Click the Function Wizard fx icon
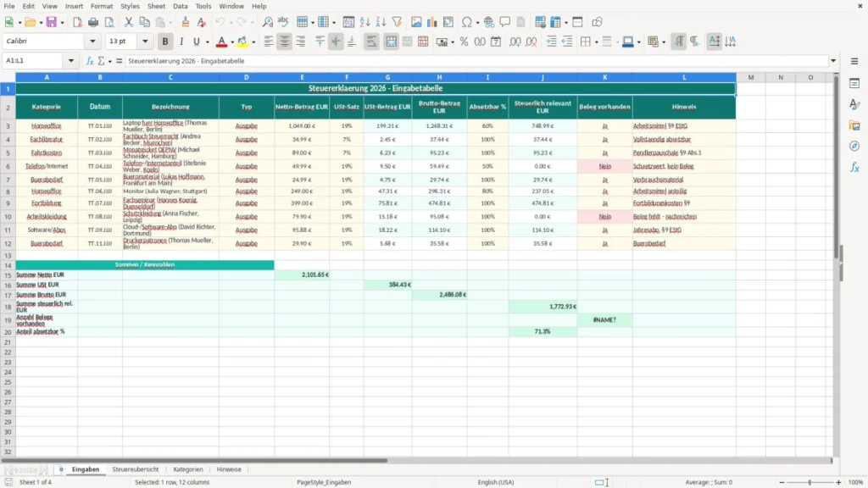Screen dimensions: 868x488 coord(90,61)
